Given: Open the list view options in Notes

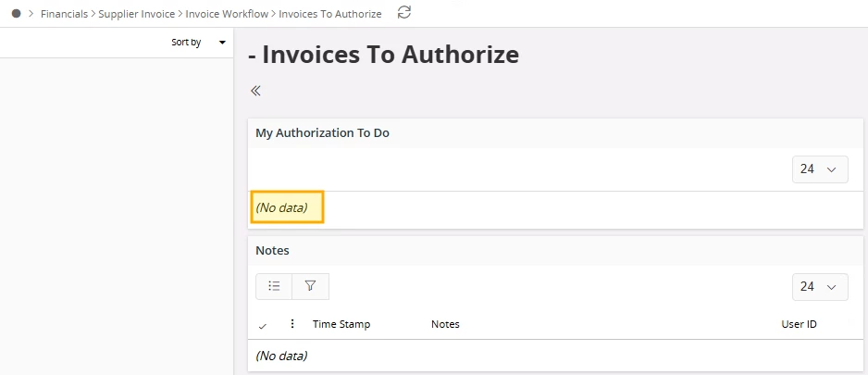Looking at the screenshot, I should pos(274,286).
